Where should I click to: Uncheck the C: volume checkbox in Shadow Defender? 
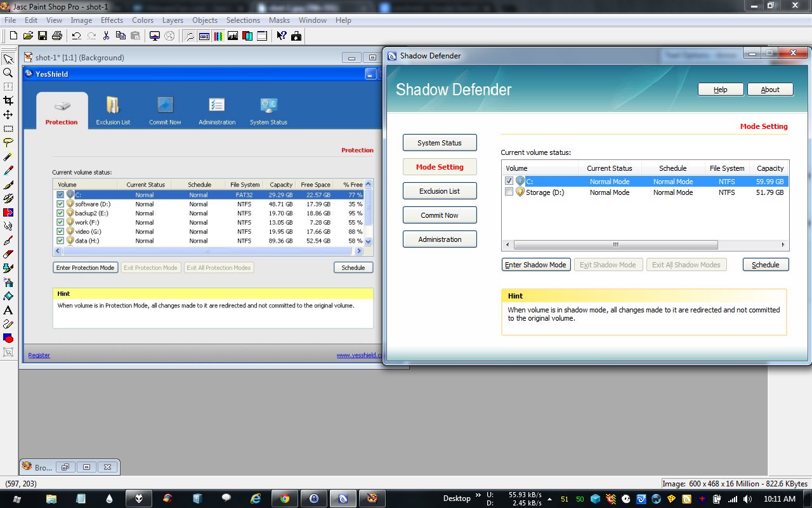(x=509, y=181)
